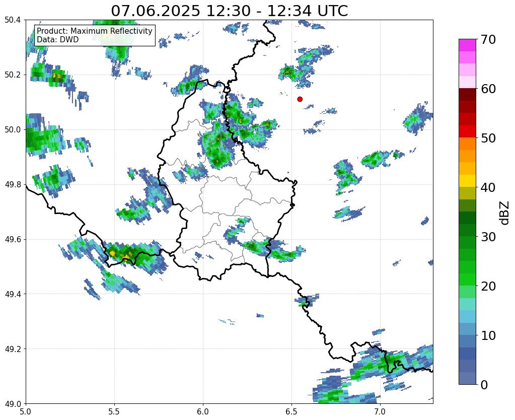Screen dimensions: 515x420
Task: Pick the bright green colorbar segment near 20
Action: click(467, 279)
